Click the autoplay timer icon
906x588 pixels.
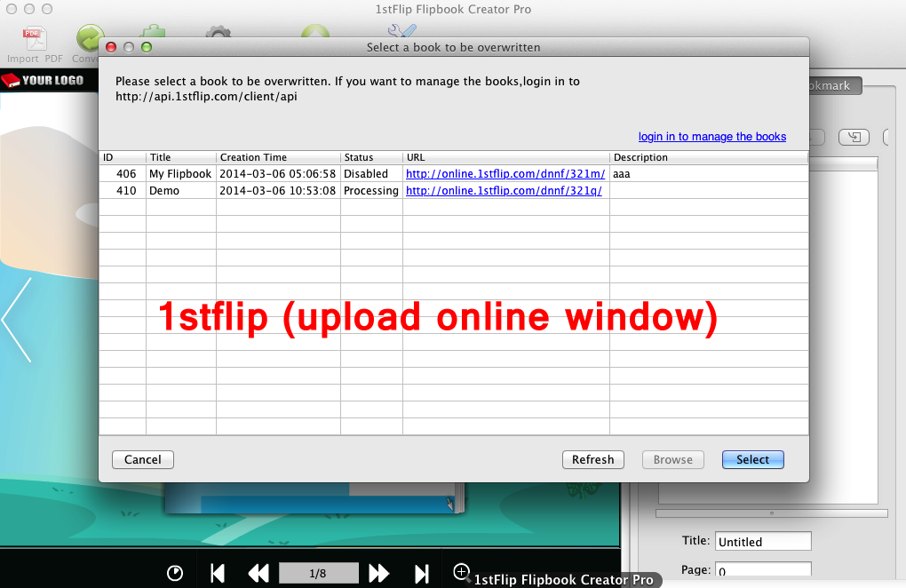(175, 574)
